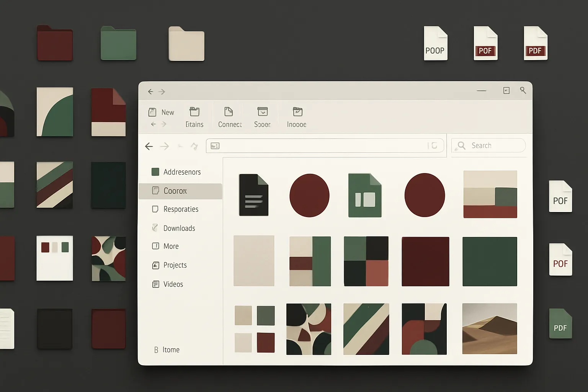Viewport: 588px width, 392px height.
Task: Select the green spreadsheet file icon
Action: point(365,195)
